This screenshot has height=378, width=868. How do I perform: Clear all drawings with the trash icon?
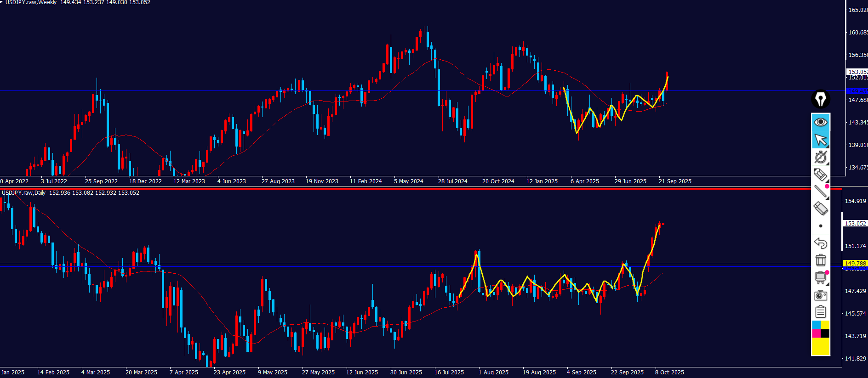point(821,260)
